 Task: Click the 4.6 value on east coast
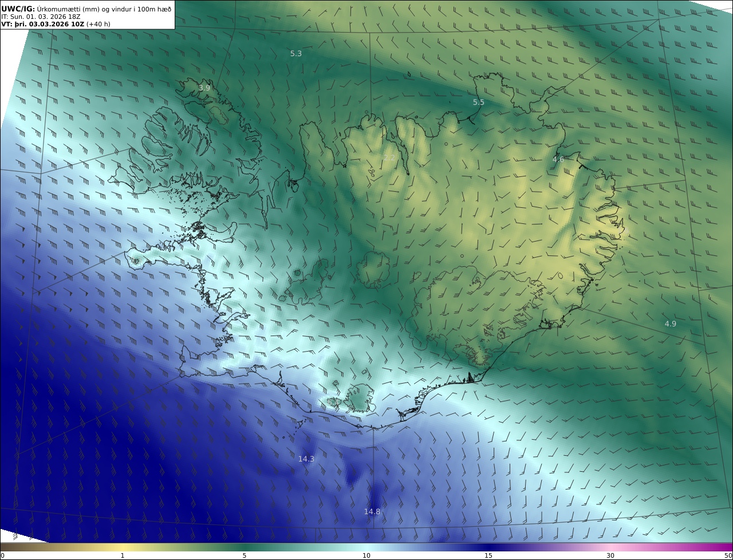point(558,159)
